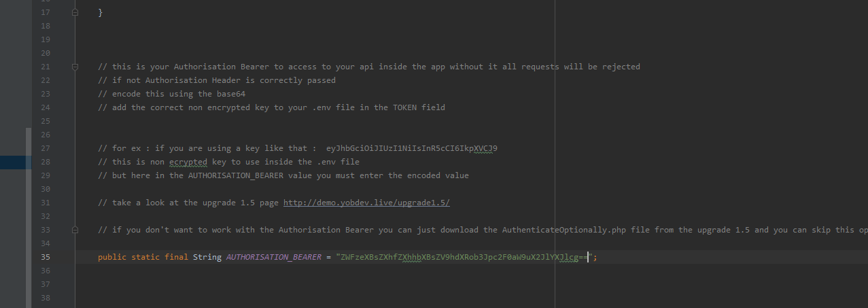The image size is (868, 308).
Task: Click line number 31 in the gutter
Action: (x=46, y=203)
